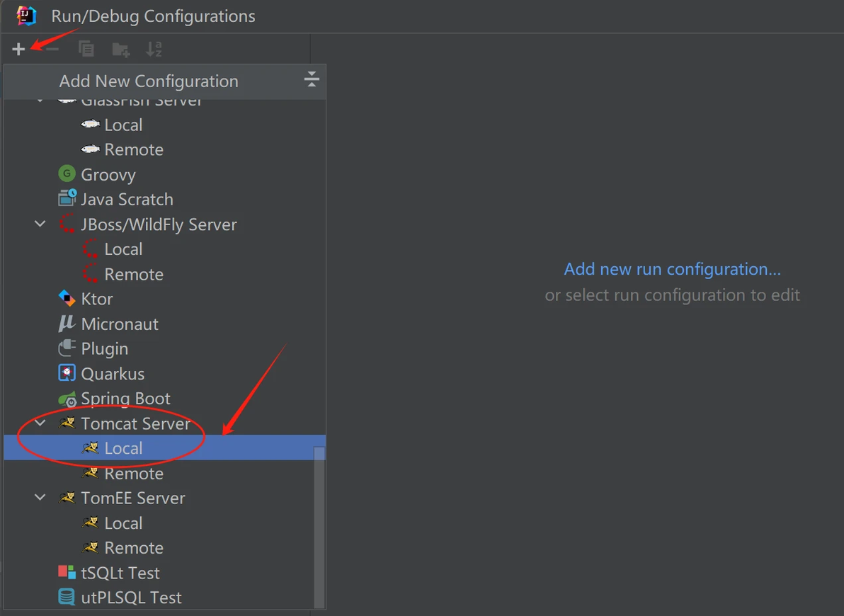The height and width of the screenshot is (616, 844).
Task: Click the green Groovy G icon
Action: [67, 173]
